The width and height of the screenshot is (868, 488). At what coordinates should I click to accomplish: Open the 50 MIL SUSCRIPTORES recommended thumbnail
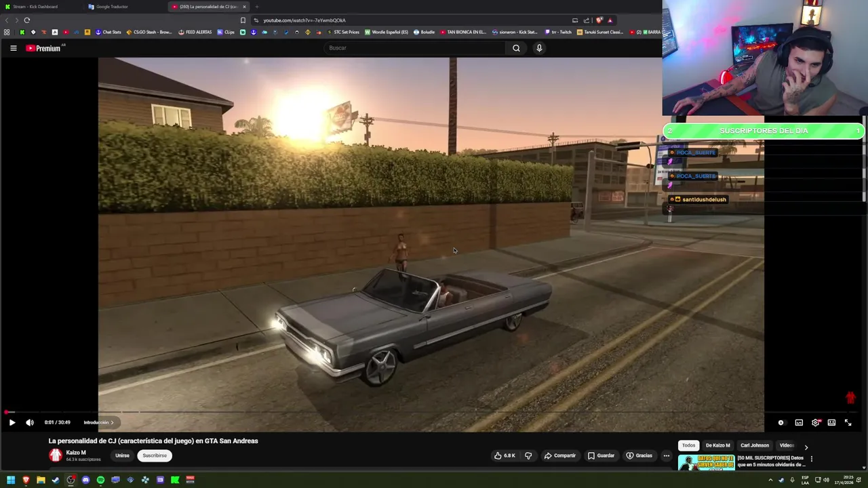(x=706, y=462)
